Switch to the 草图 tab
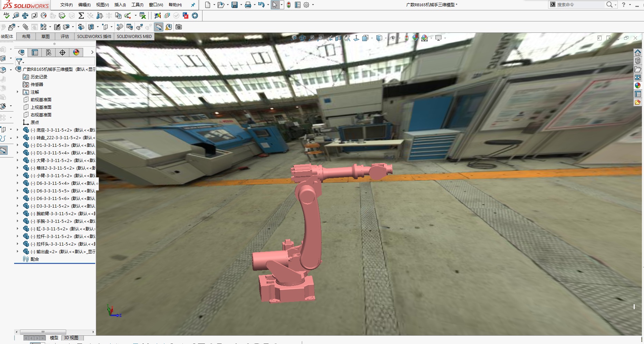The height and width of the screenshot is (344, 644). coord(46,36)
